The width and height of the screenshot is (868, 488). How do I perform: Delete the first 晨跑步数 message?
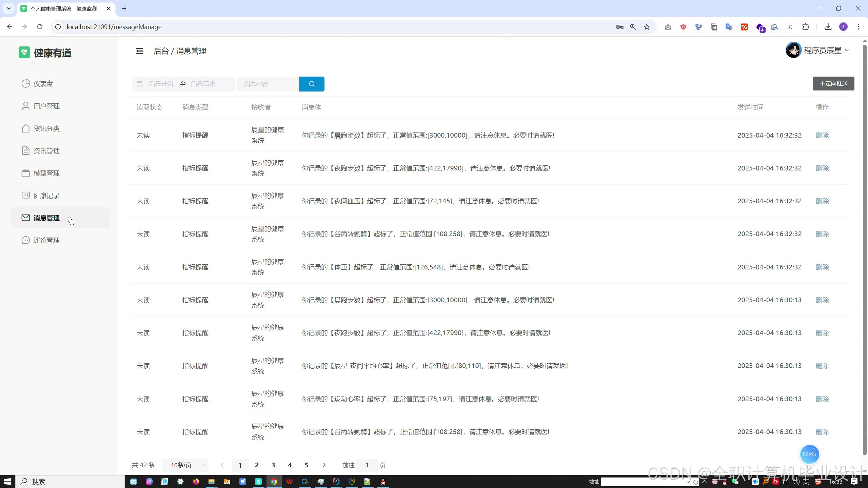pyautogui.click(x=822, y=135)
